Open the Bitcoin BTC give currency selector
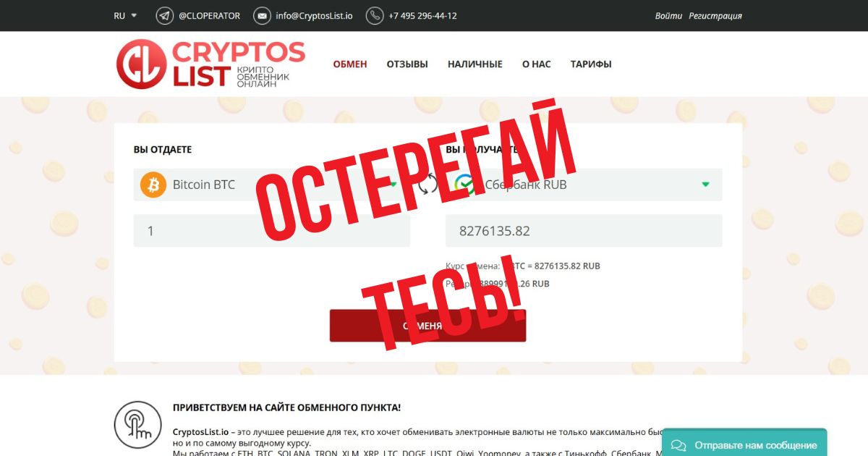 click(x=272, y=185)
